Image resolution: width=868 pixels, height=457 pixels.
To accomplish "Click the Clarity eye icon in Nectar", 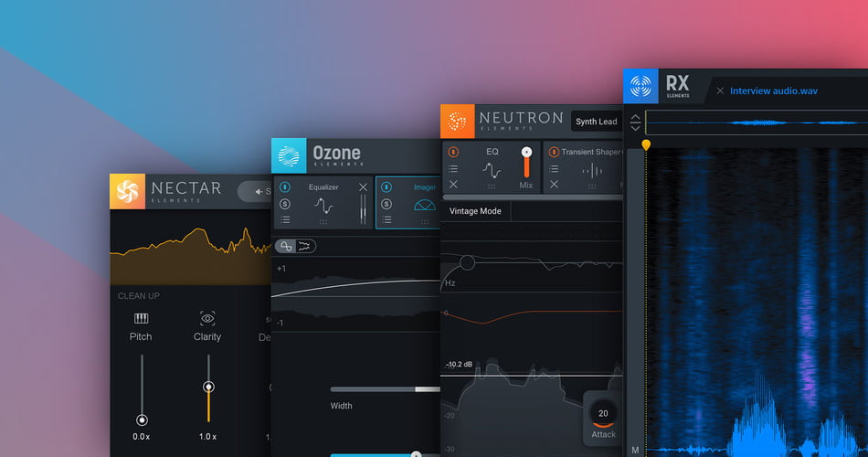I will click(x=207, y=318).
